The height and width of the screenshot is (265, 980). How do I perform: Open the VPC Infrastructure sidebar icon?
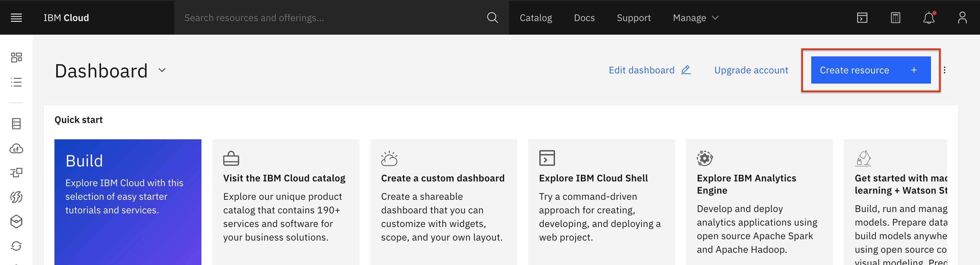16,173
